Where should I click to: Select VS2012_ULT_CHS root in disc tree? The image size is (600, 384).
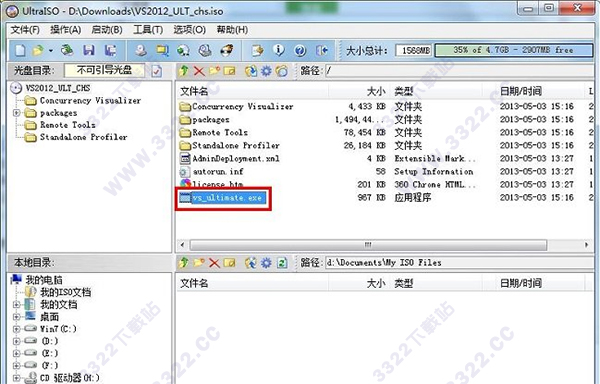coord(58,88)
